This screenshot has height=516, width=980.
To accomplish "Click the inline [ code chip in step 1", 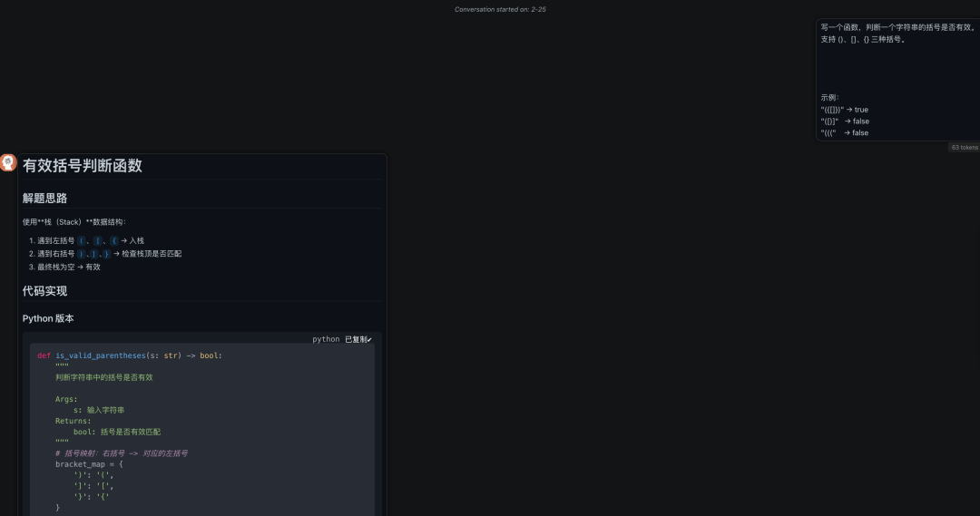I will tap(98, 240).
